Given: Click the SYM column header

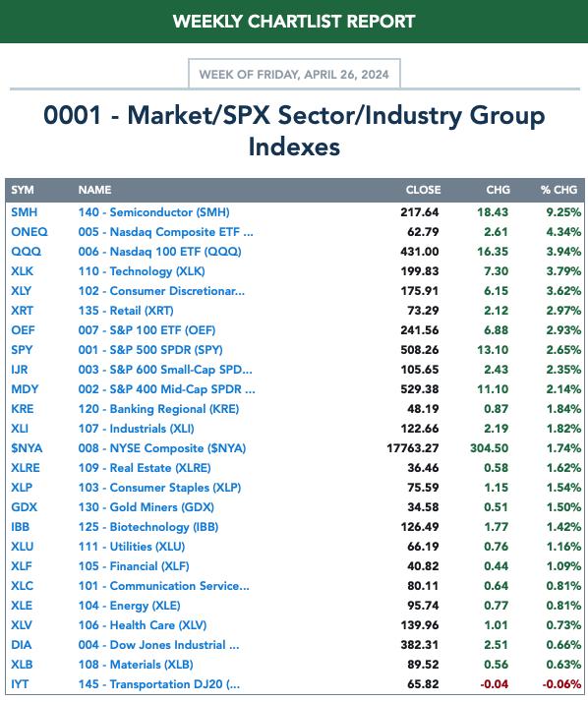Looking at the screenshot, I should pos(23,190).
